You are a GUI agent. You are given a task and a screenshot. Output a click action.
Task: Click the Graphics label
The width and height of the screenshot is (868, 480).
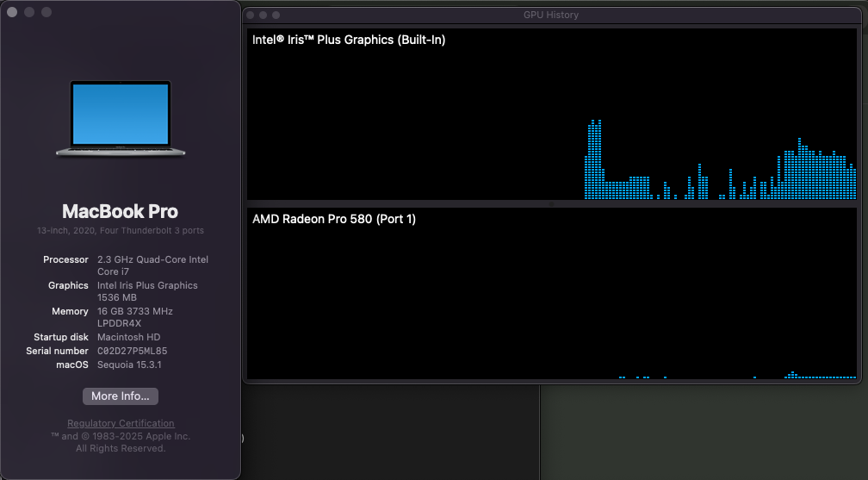pyautogui.click(x=68, y=285)
